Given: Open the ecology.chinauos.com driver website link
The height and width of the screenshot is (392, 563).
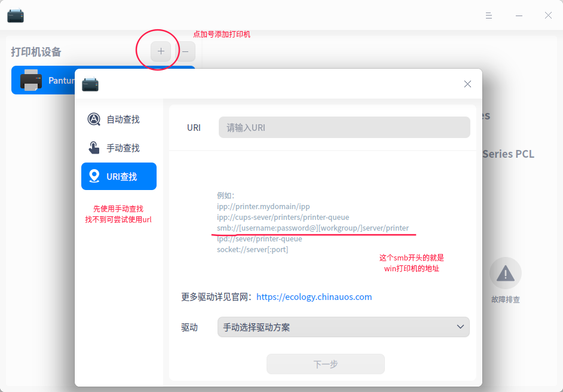Looking at the screenshot, I should [314, 296].
